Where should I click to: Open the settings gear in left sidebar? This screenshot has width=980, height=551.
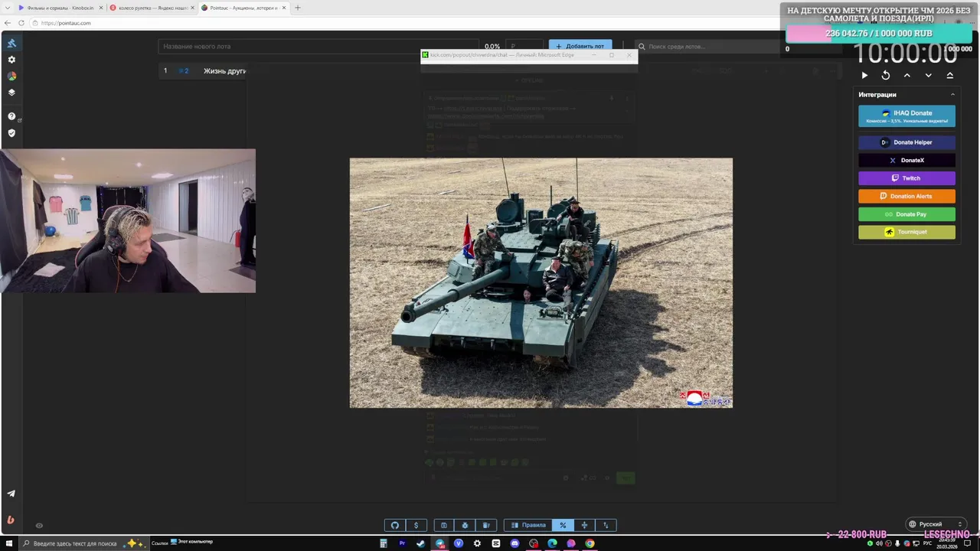pyautogui.click(x=11, y=60)
